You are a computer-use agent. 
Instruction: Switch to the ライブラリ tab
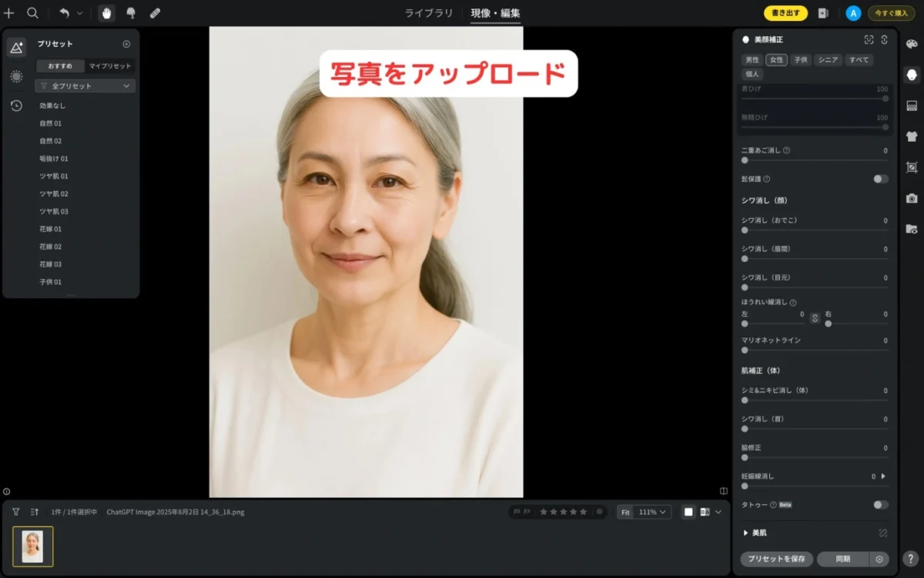429,13
